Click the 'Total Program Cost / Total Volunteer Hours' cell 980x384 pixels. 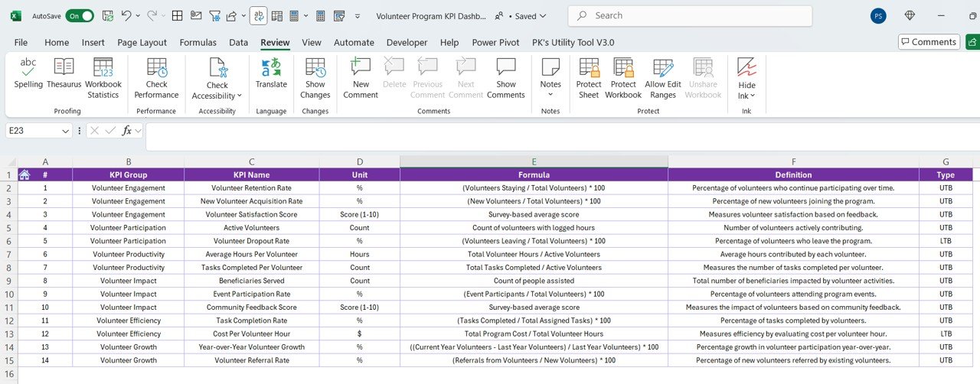point(534,334)
